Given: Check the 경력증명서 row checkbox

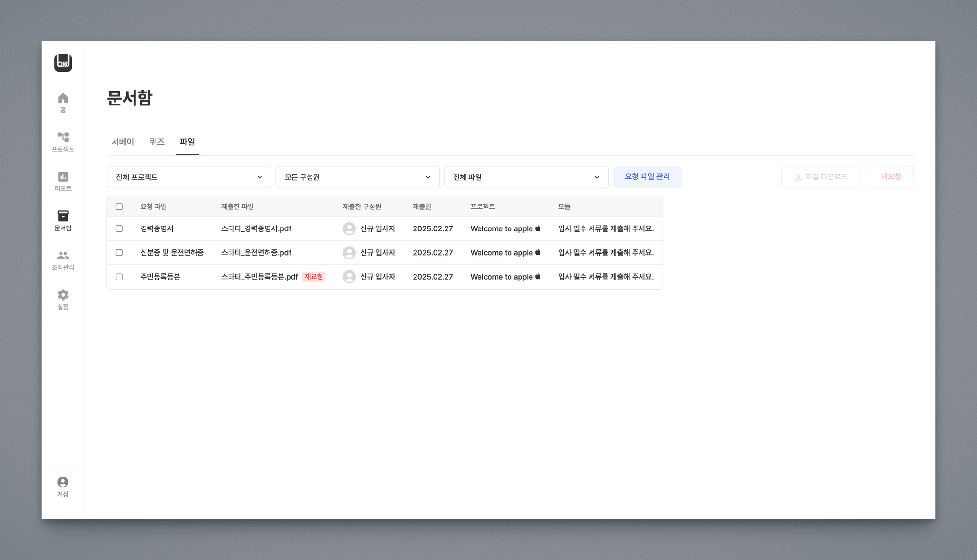Looking at the screenshot, I should click(119, 228).
